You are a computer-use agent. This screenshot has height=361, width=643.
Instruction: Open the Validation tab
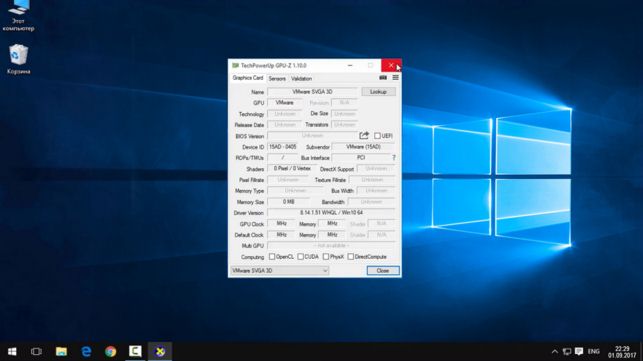tap(301, 78)
